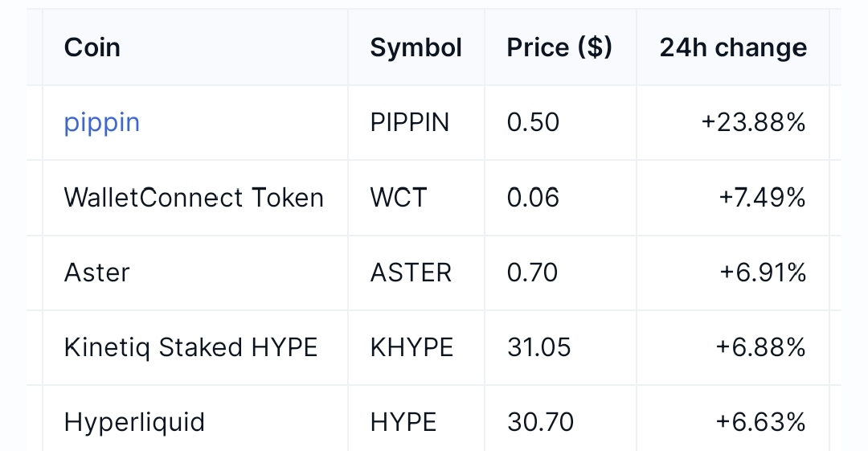Click the 0.70 price value
868x451 pixels.
(x=532, y=273)
